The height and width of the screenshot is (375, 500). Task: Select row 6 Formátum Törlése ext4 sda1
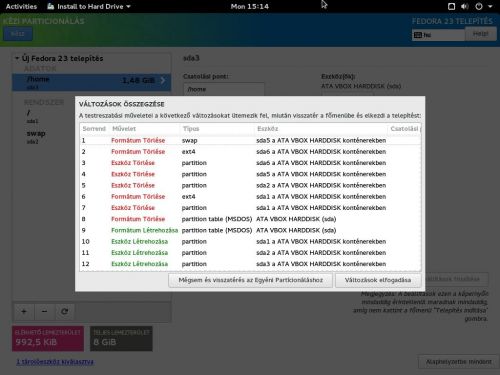tap(250, 197)
